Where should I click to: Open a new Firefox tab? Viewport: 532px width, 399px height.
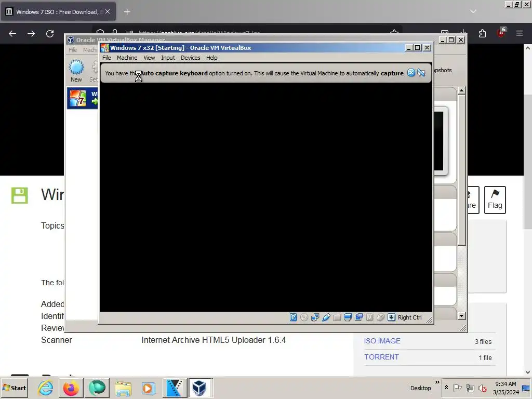coord(127,12)
